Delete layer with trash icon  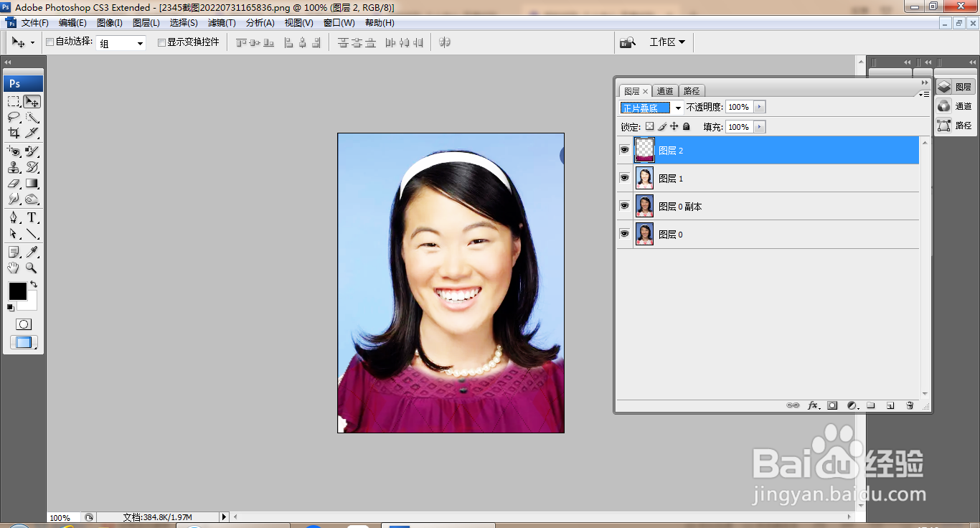tap(910, 405)
